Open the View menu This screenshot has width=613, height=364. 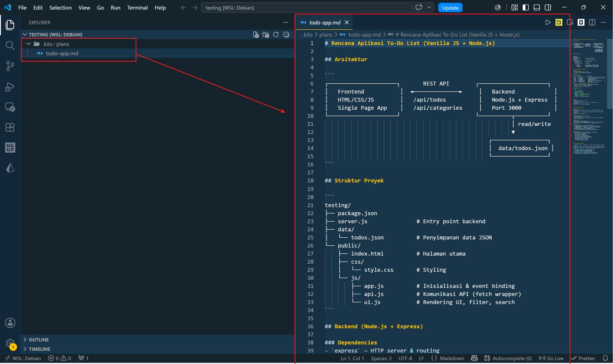click(84, 8)
